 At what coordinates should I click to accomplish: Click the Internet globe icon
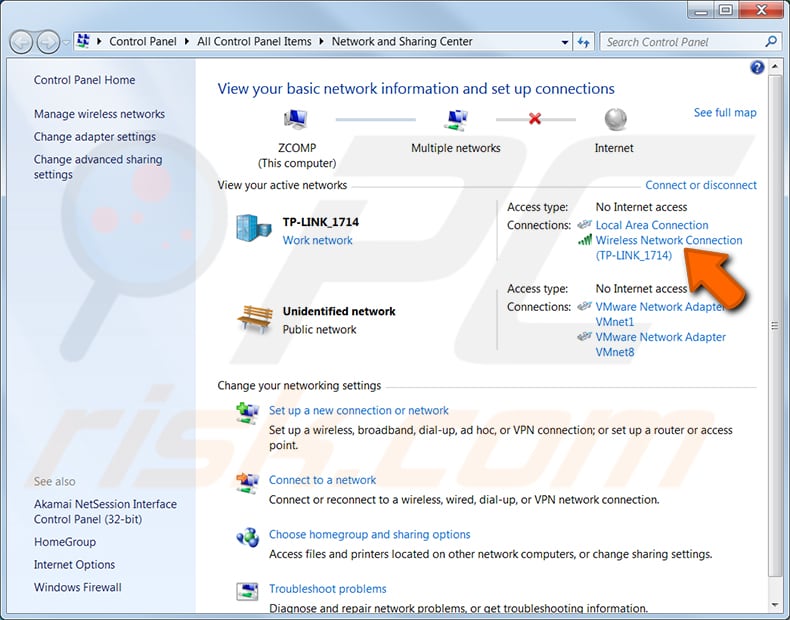(x=614, y=120)
